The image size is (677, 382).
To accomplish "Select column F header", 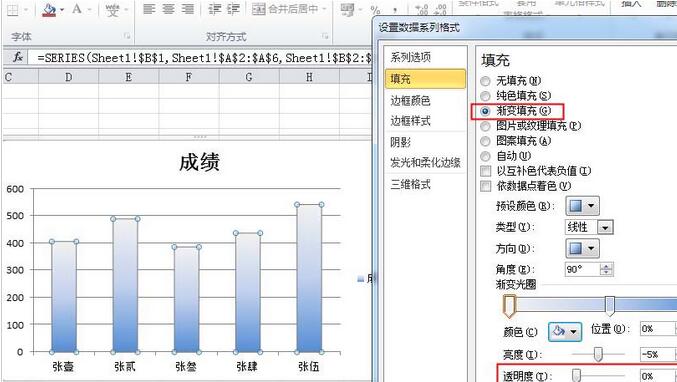I will pyautogui.click(x=189, y=77).
